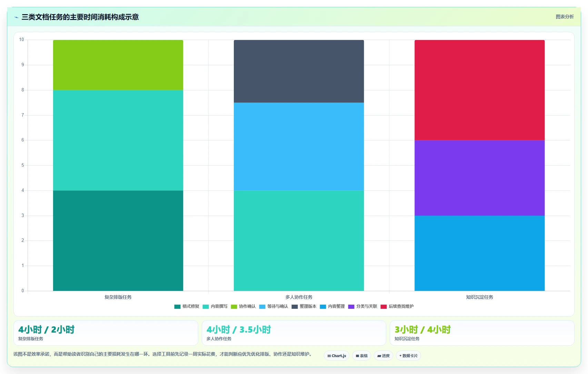Screen dimensions: 588x374
Task: Toggle the 内容撰写 legend entry
Action: coord(215,306)
